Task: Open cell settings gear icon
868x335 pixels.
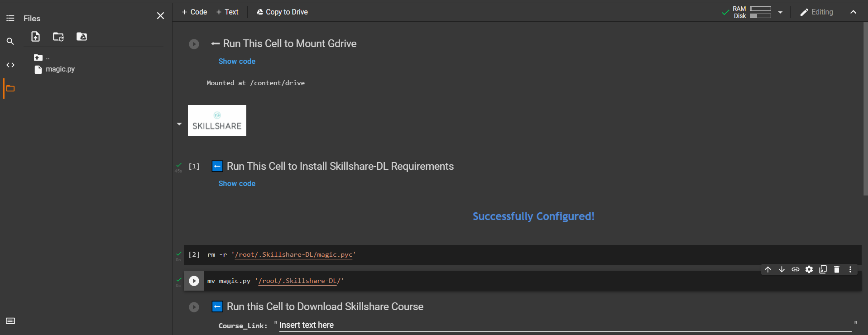Action: (x=809, y=269)
